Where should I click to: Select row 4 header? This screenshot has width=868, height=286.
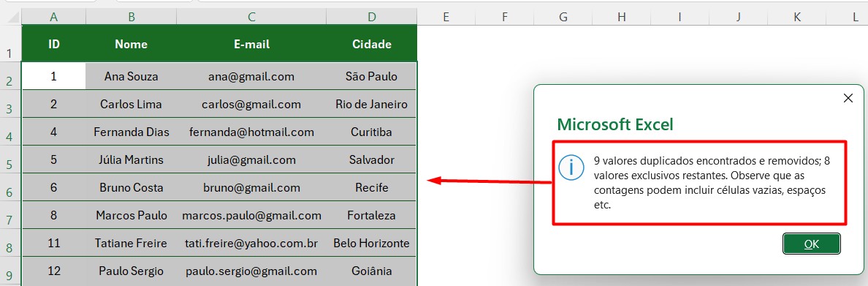coord(10,132)
